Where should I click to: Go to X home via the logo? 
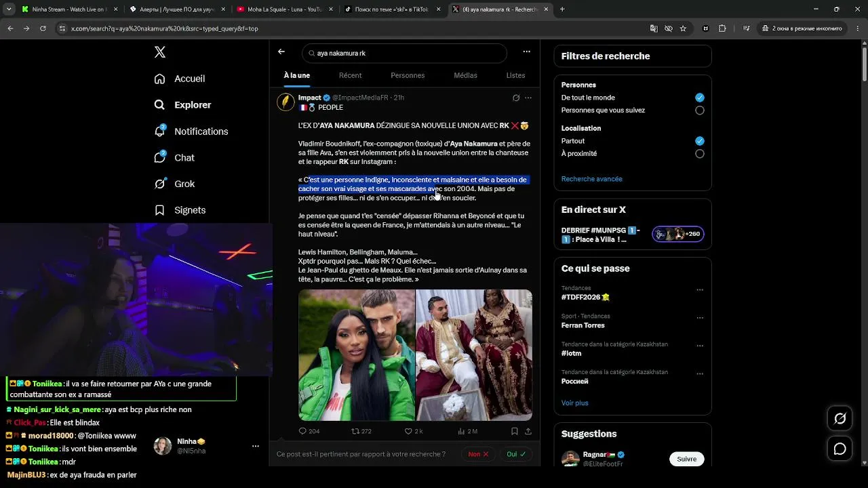click(160, 52)
